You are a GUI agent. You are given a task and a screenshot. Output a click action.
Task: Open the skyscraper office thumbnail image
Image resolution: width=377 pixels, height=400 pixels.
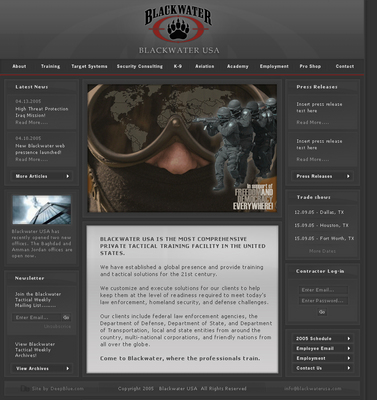pyautogui.click(x=42, y=210)
